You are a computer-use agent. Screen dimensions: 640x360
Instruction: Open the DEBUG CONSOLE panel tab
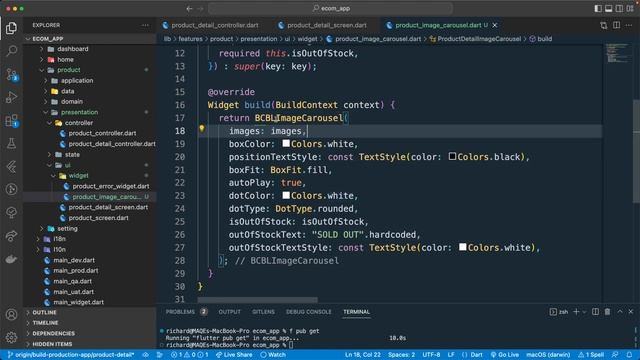[309, 312]
